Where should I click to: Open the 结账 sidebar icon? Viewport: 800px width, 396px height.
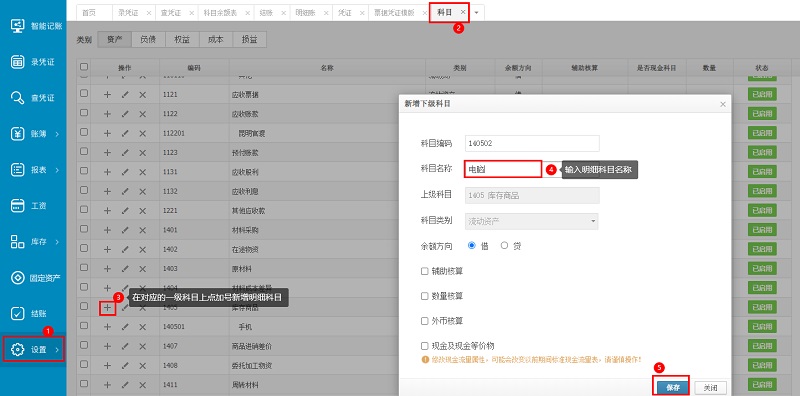(18, 313)
